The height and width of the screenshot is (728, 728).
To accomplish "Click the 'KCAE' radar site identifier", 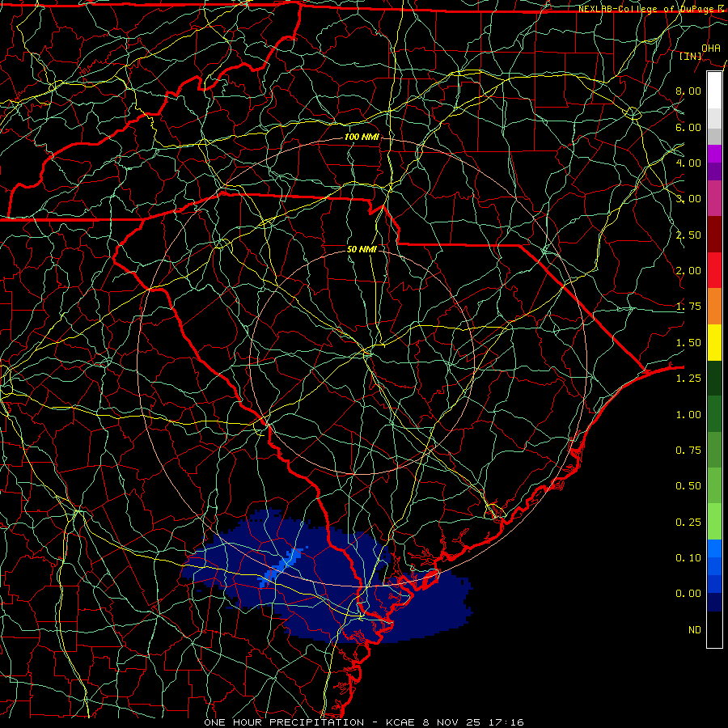I will [400, 722].
